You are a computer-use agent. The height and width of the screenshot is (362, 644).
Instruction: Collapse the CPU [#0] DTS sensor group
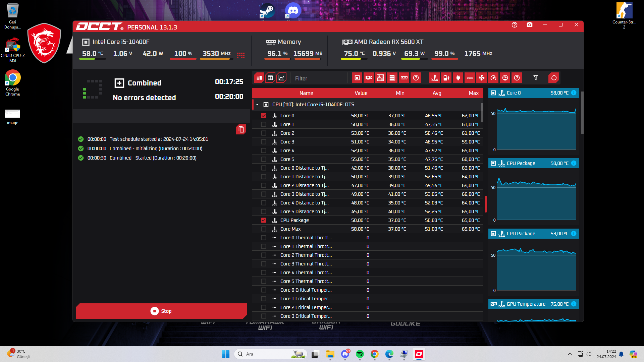pos(257,105)
